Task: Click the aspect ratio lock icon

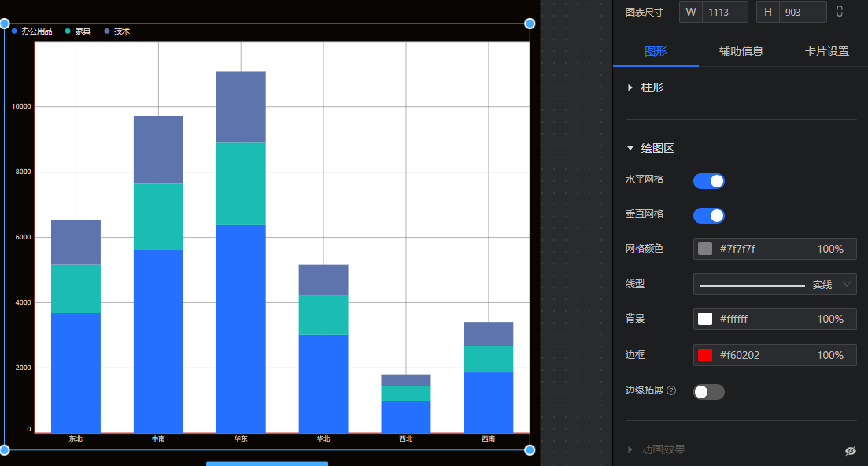Action: pos(840,12)
